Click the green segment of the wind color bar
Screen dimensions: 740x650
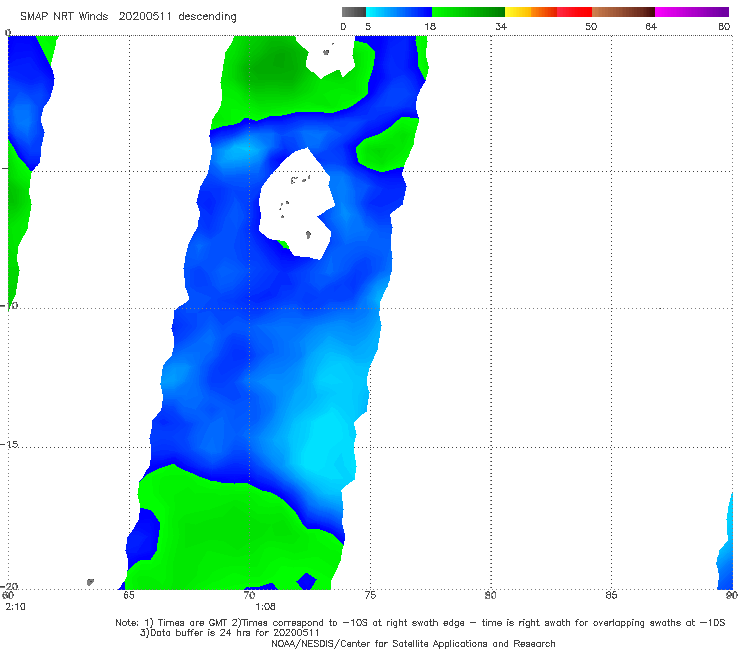point(468,12)
